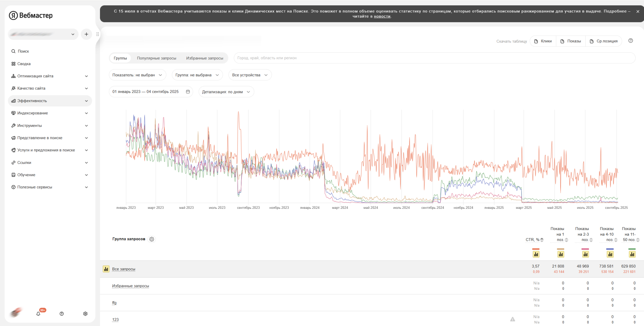Click the calendar icon in date range
The height and width of the screenshot is (326, 644).
tap(188, 92)
